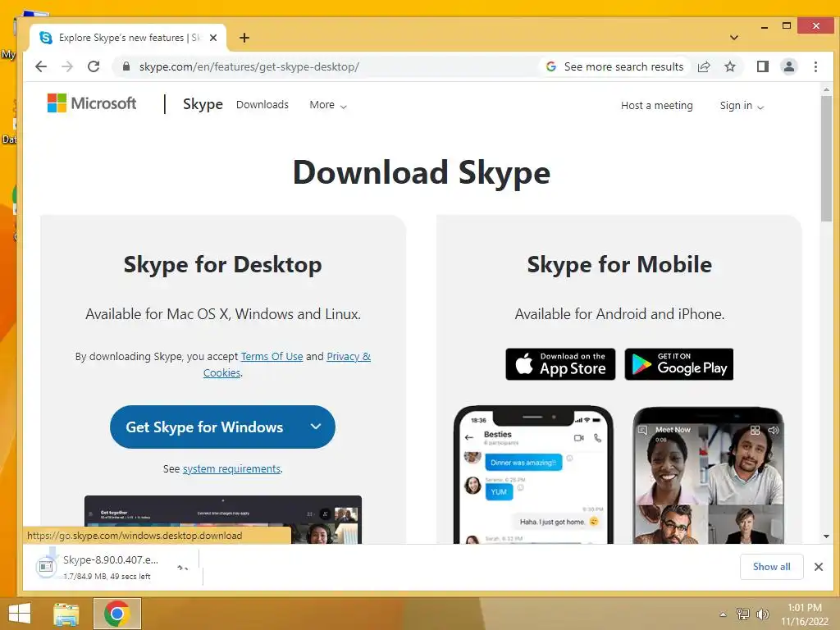This screenshot has width=840, height=630.
Task: Share this page icon in address bar
Action: click(704, 66)
